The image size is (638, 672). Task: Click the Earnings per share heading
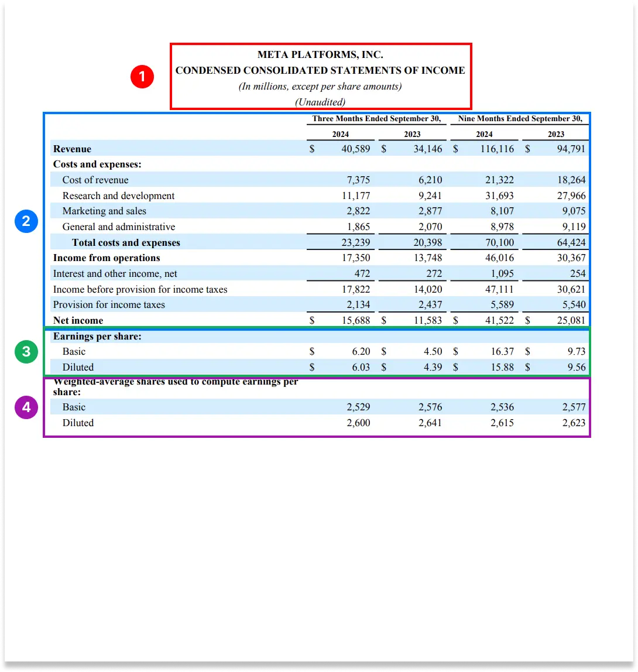coord(97,337)
